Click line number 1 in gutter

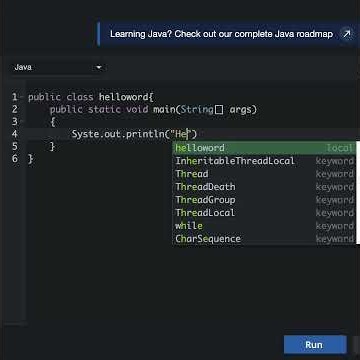click(x=14, y=97)
